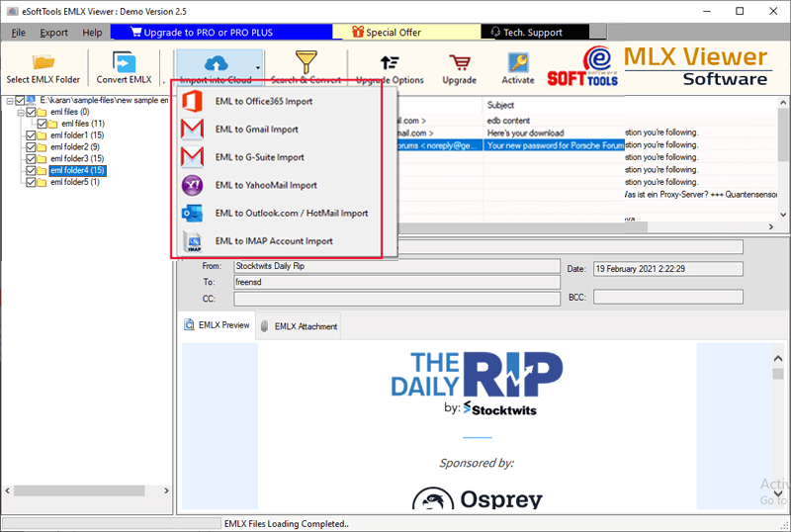
Task: Click the CC field
Action: [x=396, y=299]
